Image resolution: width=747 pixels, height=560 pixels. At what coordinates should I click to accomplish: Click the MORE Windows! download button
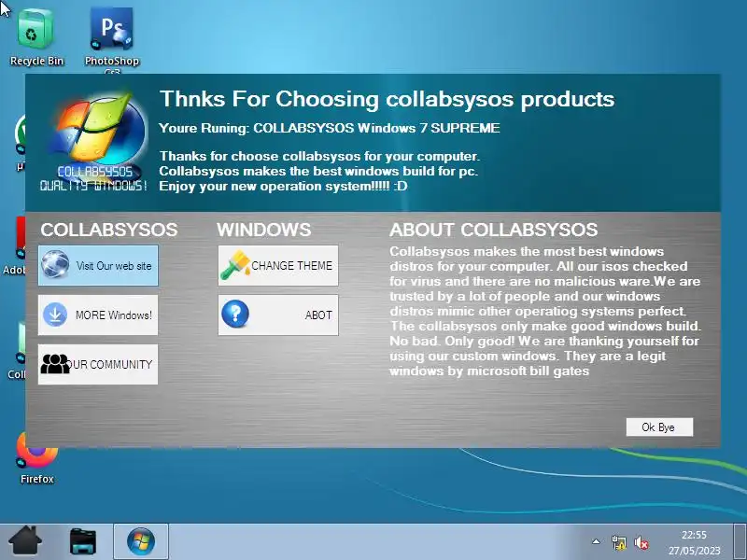[98, 315]
